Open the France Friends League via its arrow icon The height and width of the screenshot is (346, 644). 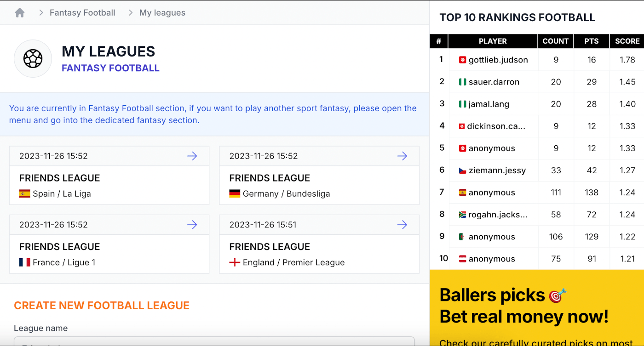(x=192, y=225)
